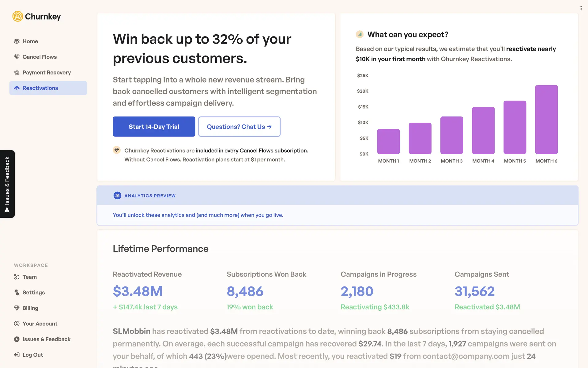Open the Settings menu item

coord(33,293)
